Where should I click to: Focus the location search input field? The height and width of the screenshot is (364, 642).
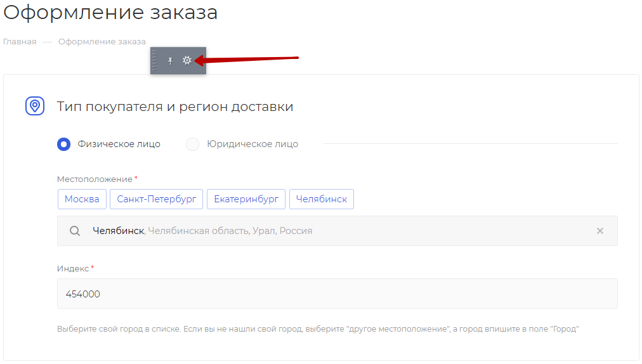click(337, 231)
